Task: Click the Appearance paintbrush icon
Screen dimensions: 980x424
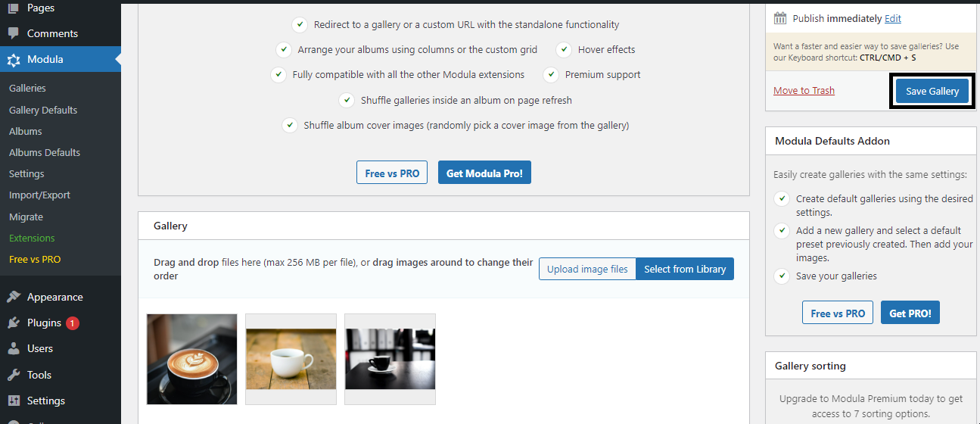Action: point(14,297)
